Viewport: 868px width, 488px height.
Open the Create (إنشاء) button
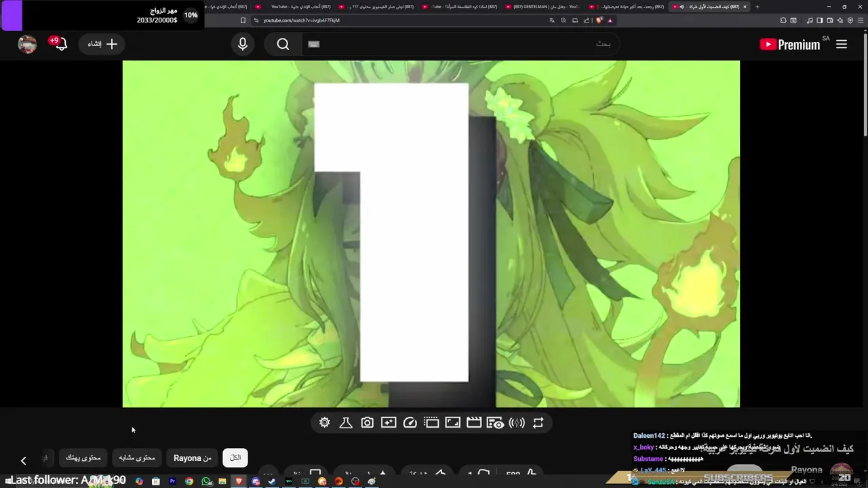click(102, 44)
